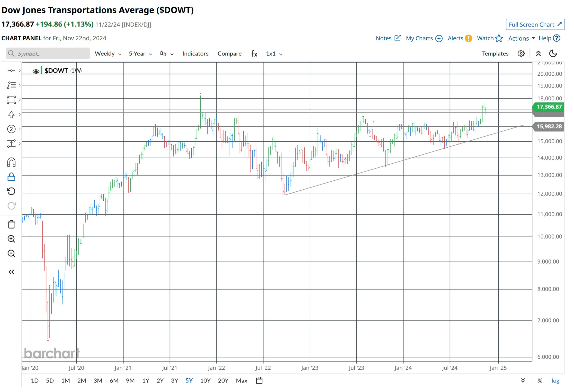
Task: Open Help question mark link
Action: (549, 38)
